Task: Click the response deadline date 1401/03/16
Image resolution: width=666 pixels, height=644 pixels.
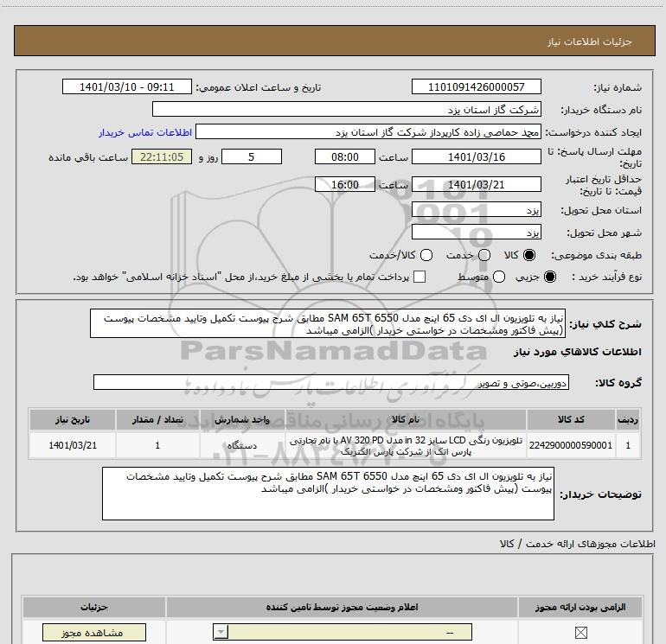Action: (x=476, y=156)
